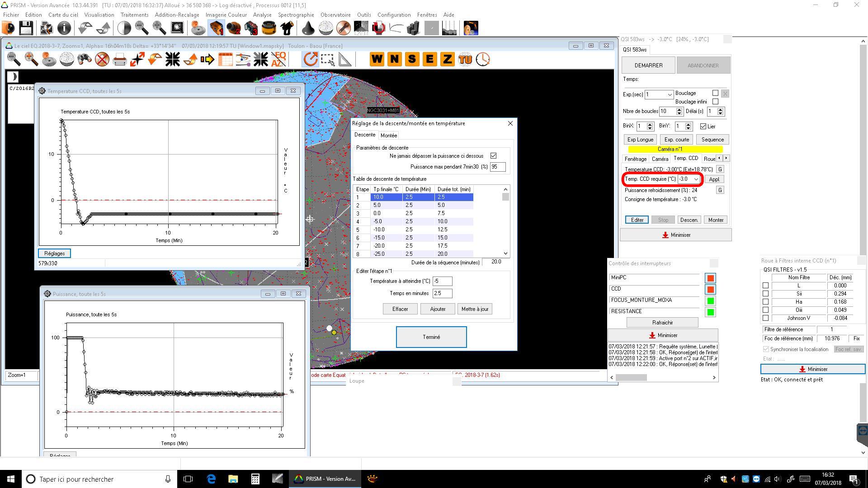868x488 pixels.
Task: Click the EQ/AZ coordinate switch icon
Action: click(x=278, y=59)
